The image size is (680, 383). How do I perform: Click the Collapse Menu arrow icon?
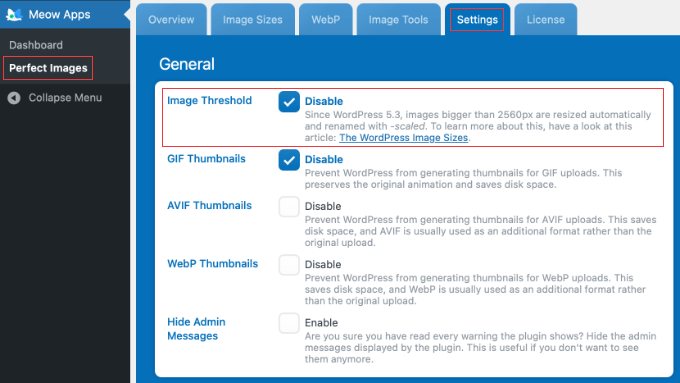pos(14,98)
